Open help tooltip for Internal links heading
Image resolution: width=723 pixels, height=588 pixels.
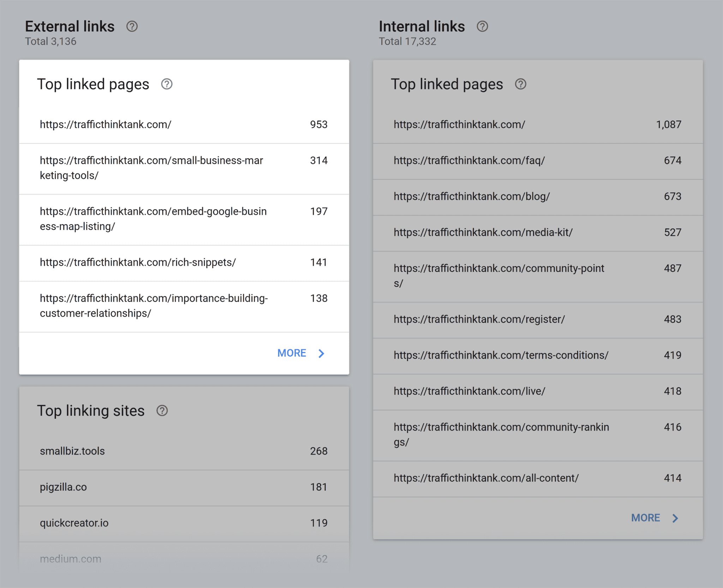tap(482, 26)
